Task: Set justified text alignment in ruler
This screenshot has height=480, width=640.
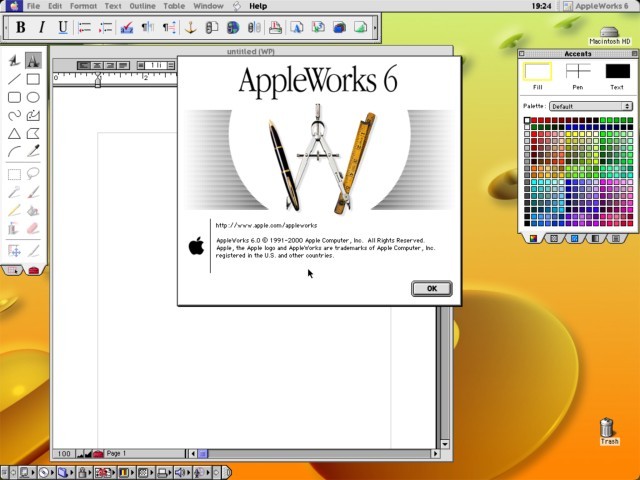Action: 123,65
